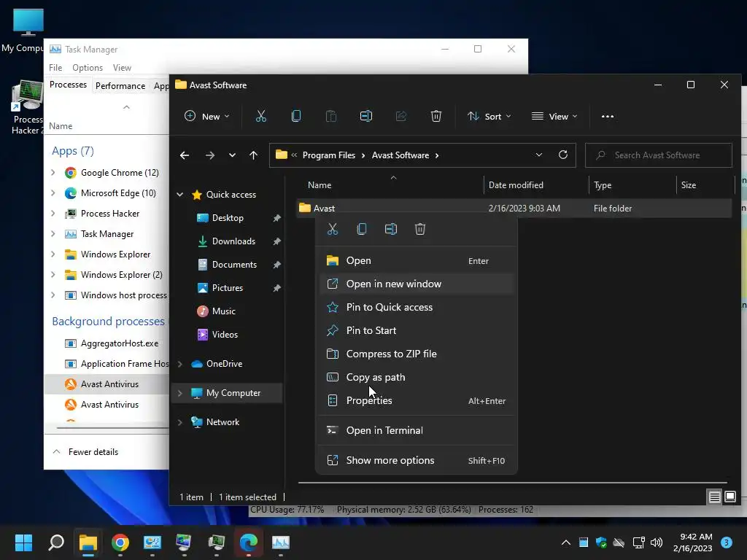The width and height of the screenshot is (747, 560).
Task: Select Open in Terminal
Action: [416, 430]
